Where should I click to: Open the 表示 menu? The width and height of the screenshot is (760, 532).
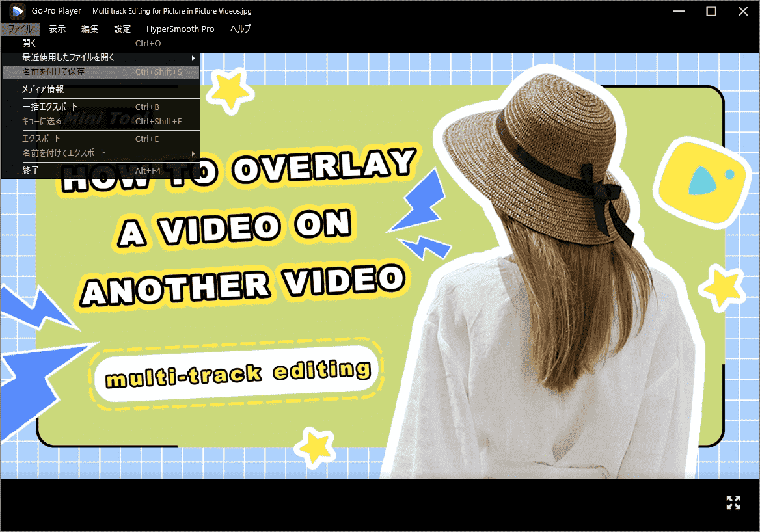point(57,29)
